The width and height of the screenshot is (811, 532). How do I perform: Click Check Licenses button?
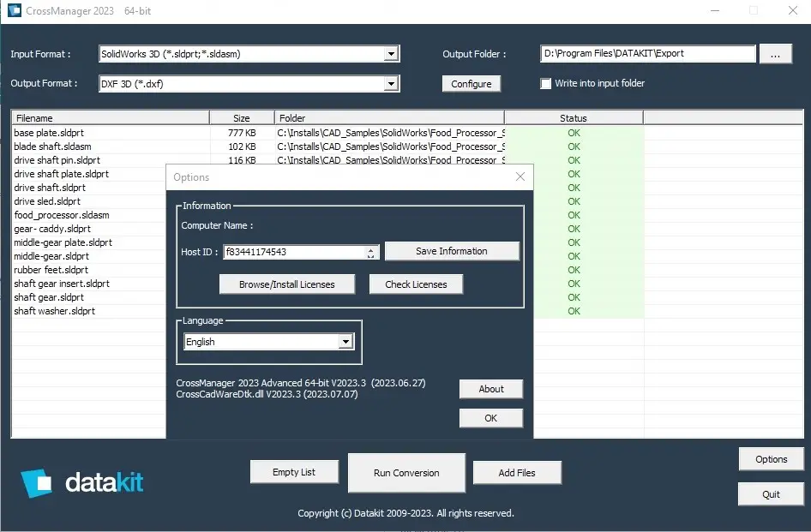416,284
